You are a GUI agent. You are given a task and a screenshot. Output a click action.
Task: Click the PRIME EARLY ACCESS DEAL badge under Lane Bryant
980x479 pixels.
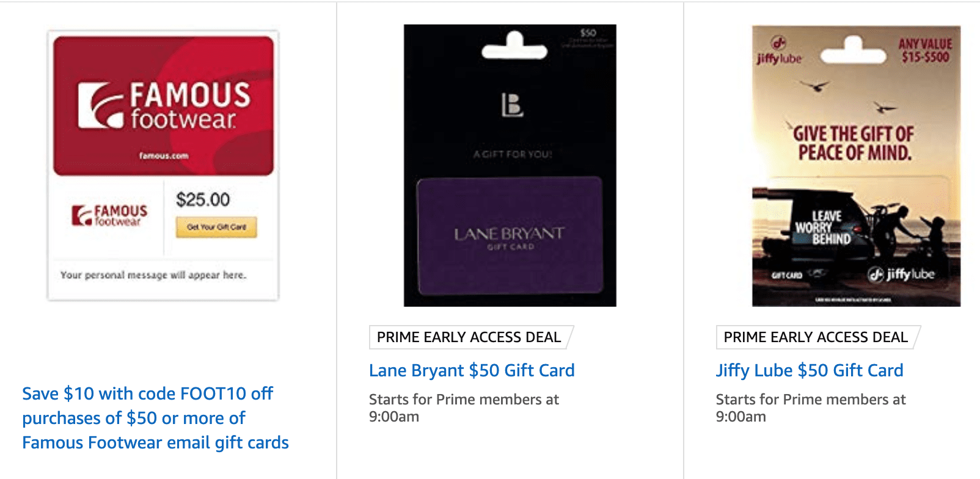(x=469, y=337)
